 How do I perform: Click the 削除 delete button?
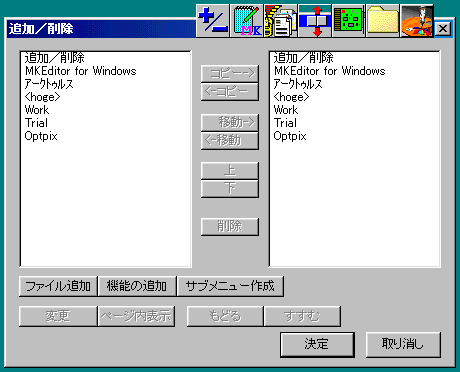[x=230, y=227]
